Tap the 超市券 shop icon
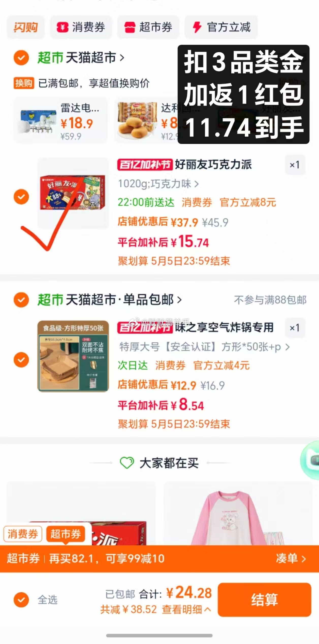The height and width of the screenshot is (644, 319). (130, 27)
